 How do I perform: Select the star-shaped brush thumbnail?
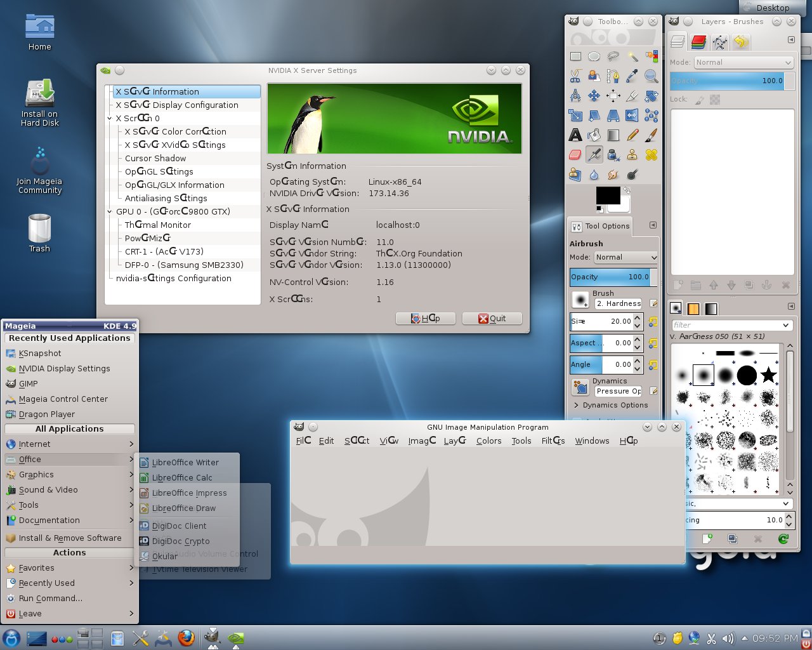click(x=768, y=375)
